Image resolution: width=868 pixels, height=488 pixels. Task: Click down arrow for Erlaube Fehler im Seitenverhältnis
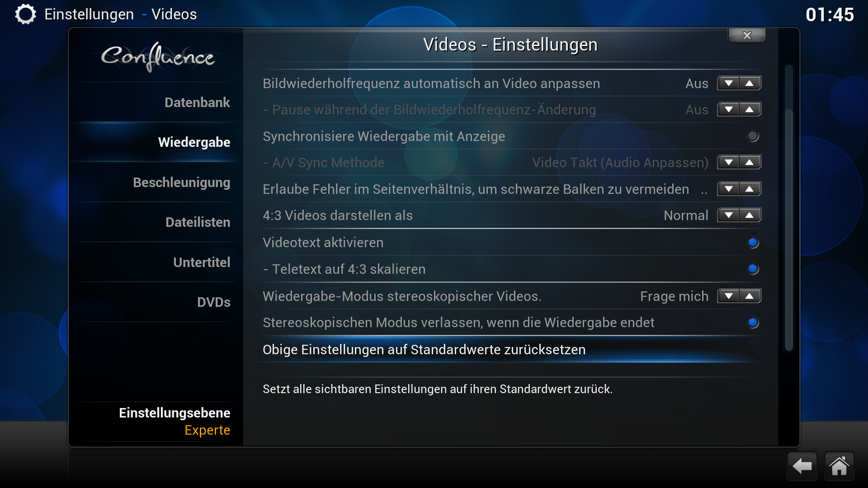pos(728,189)
